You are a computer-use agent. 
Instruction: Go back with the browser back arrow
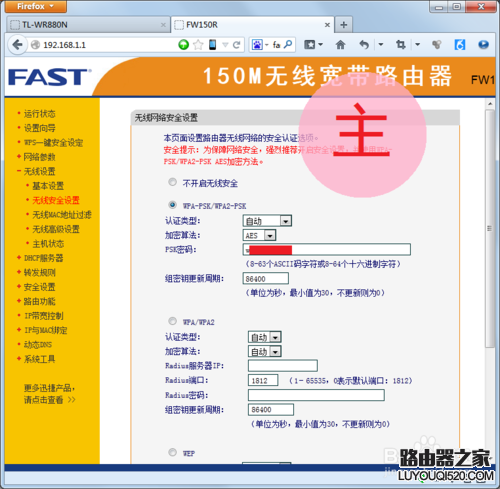(x=17, y=45)
